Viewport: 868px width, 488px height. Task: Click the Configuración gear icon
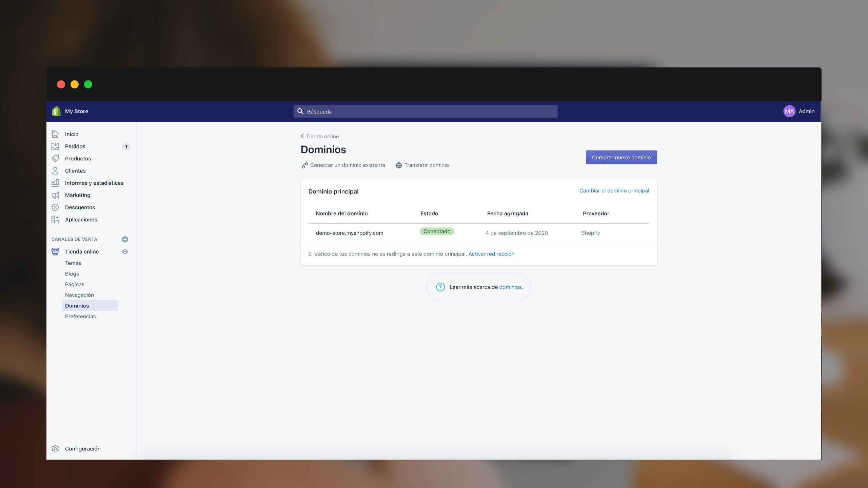[55, 449]
